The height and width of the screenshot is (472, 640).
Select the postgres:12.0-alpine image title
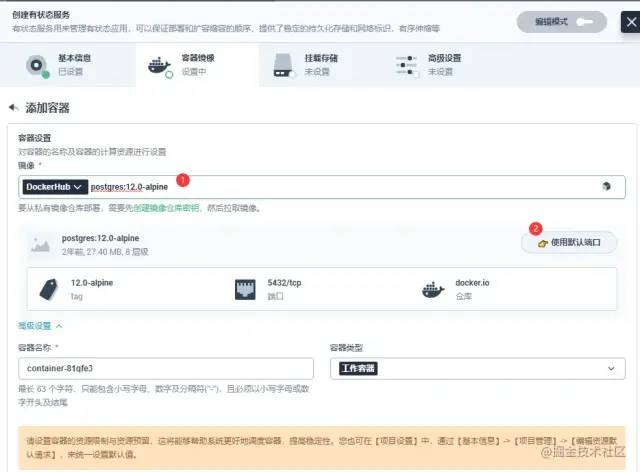[100, 238]
